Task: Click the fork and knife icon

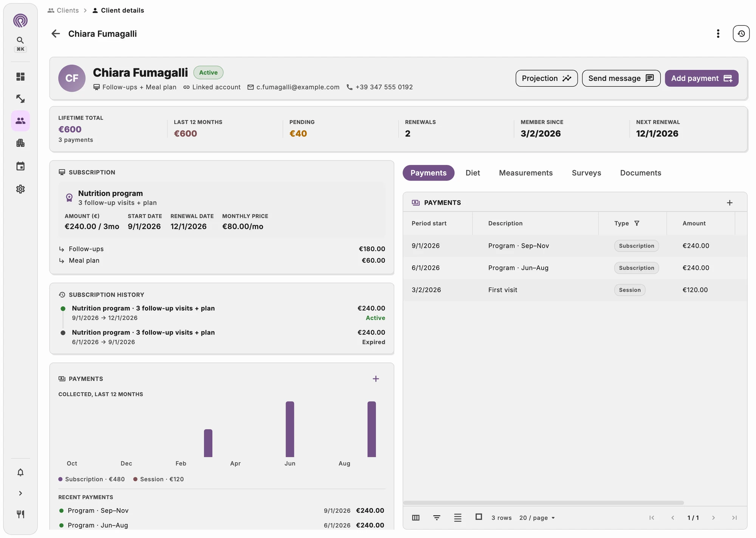Action: pos(20,514)
